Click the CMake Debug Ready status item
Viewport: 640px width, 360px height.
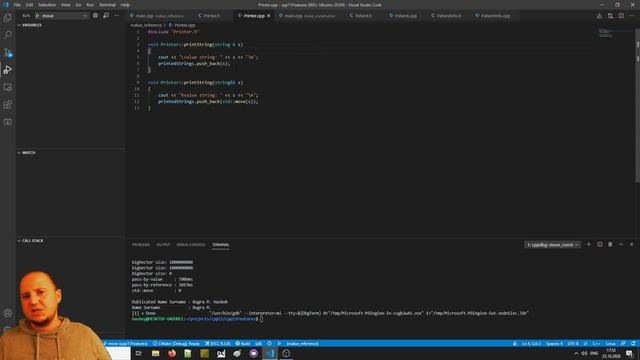[177, 343]
